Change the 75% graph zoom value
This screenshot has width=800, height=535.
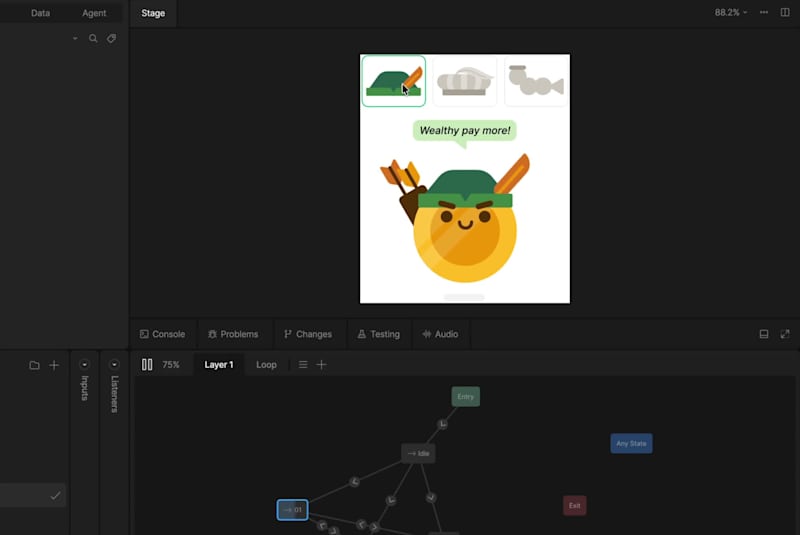pos(171,365)
